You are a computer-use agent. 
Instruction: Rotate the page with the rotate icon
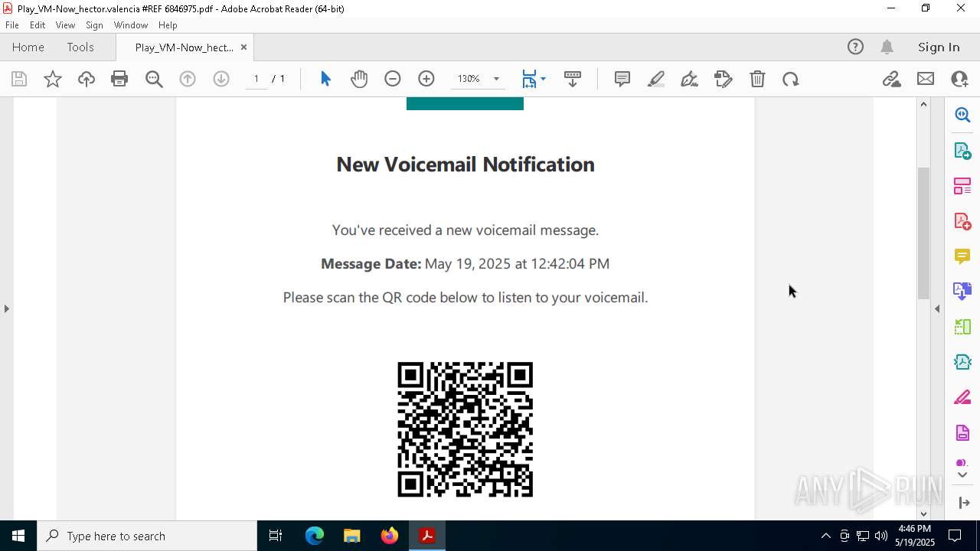click(x=791, y=79)
